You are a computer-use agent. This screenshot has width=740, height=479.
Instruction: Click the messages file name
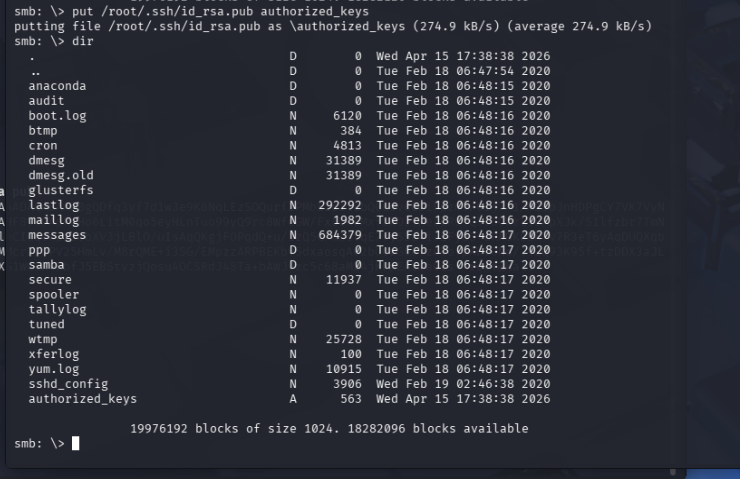57,235
